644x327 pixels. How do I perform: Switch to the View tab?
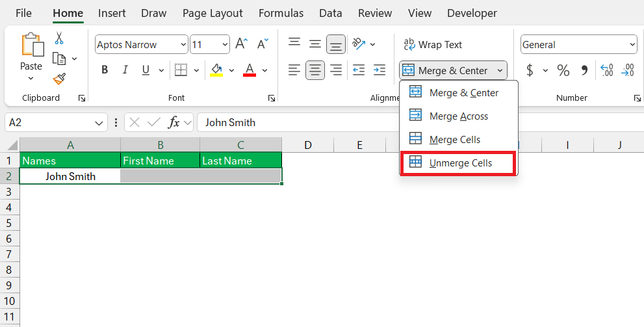[x=420, y=13]
